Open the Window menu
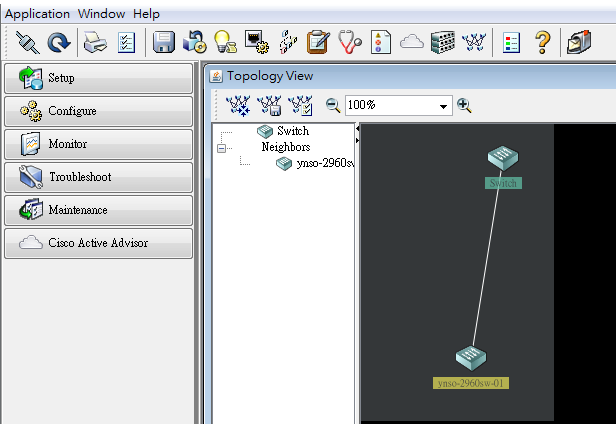This screenshot has height=424, width=616. click(101, 14)
